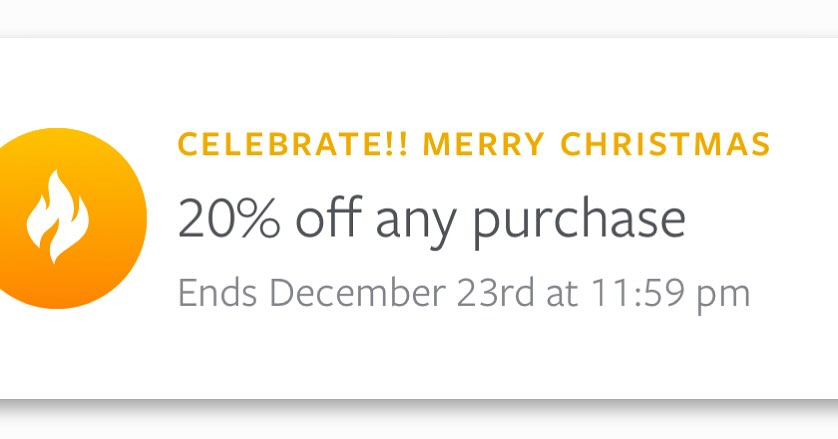Click the word Ends in the expiry

pyautogui.click(x=217, y=292)
